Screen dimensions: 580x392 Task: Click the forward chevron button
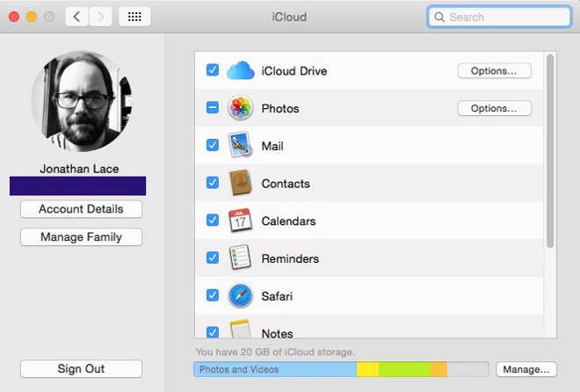point(100,17)
